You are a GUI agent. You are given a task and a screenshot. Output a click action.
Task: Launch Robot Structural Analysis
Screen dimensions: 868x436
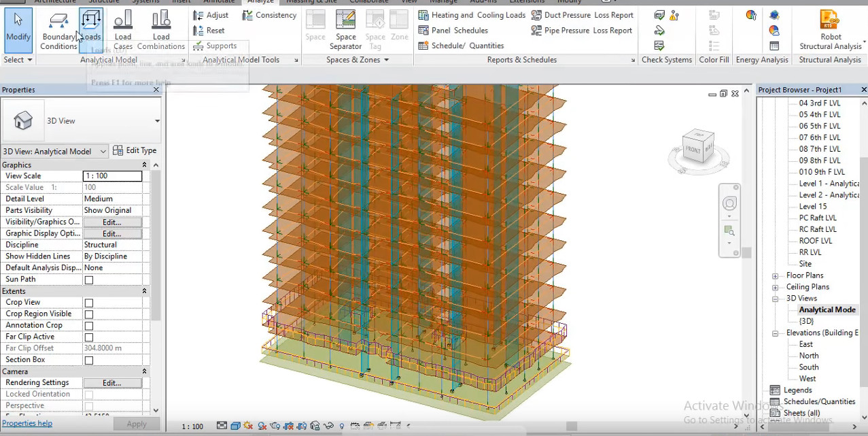click(830, 31)
